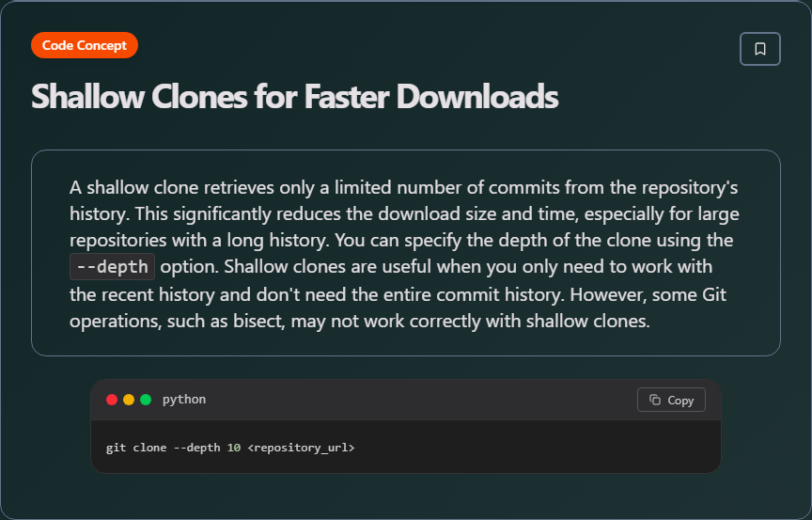Click the "Shallow Clones for Faster Downloads" heading
Screen dimensions: 812x520
(x=294, y=97)
